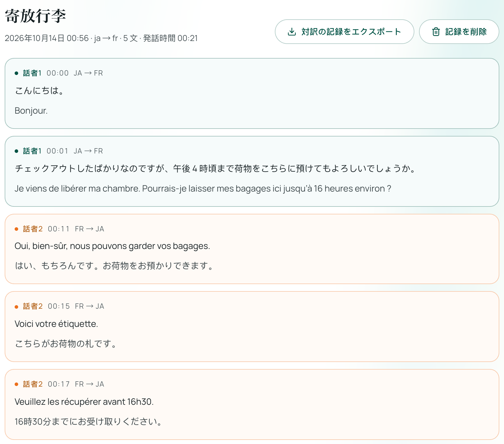This screenshot has width=504, height=444.
Task: Click the timestamp 00:11
Action: pyautogui.click(x=59, y=229)
